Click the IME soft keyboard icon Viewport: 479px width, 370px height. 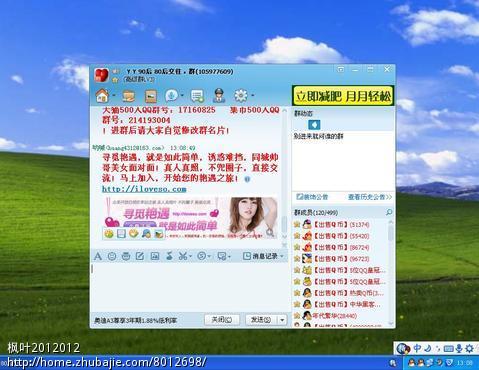(448, 349)
